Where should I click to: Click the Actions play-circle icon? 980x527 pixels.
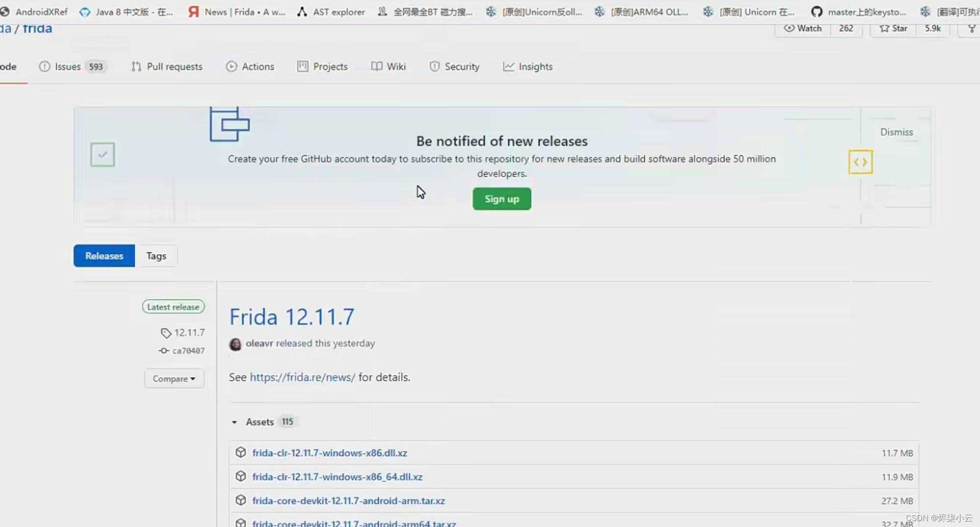pos(231,67)
